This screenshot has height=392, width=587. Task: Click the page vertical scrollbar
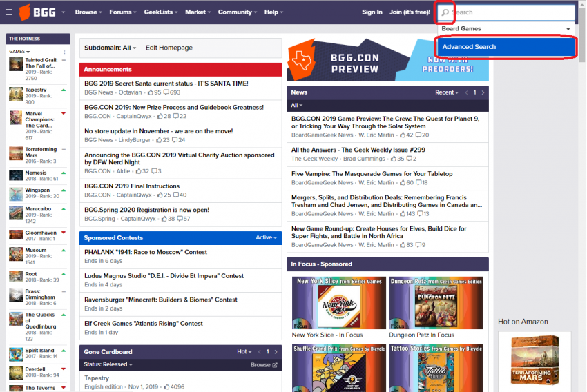582,35
